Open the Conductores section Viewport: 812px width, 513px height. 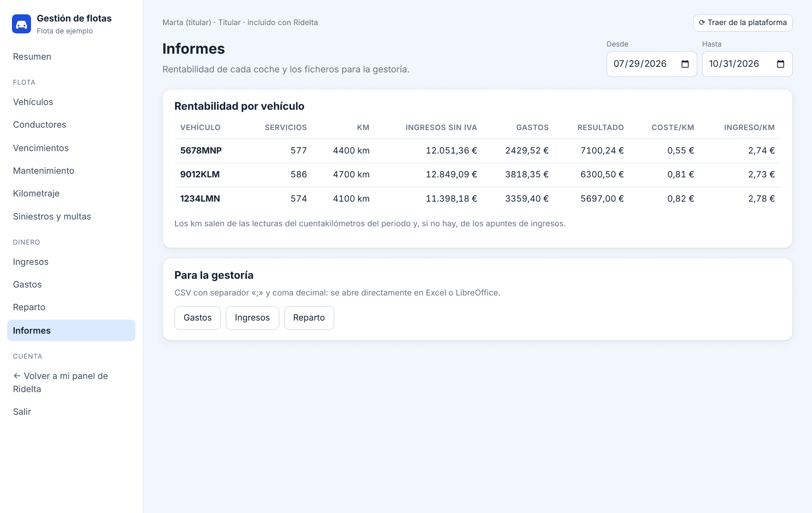71,124
